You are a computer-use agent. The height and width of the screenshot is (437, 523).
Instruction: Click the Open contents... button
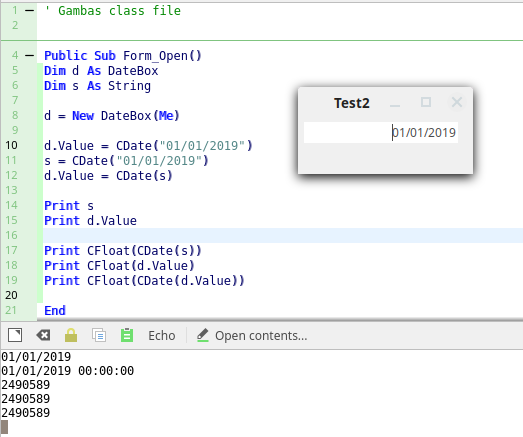[252, 336]
